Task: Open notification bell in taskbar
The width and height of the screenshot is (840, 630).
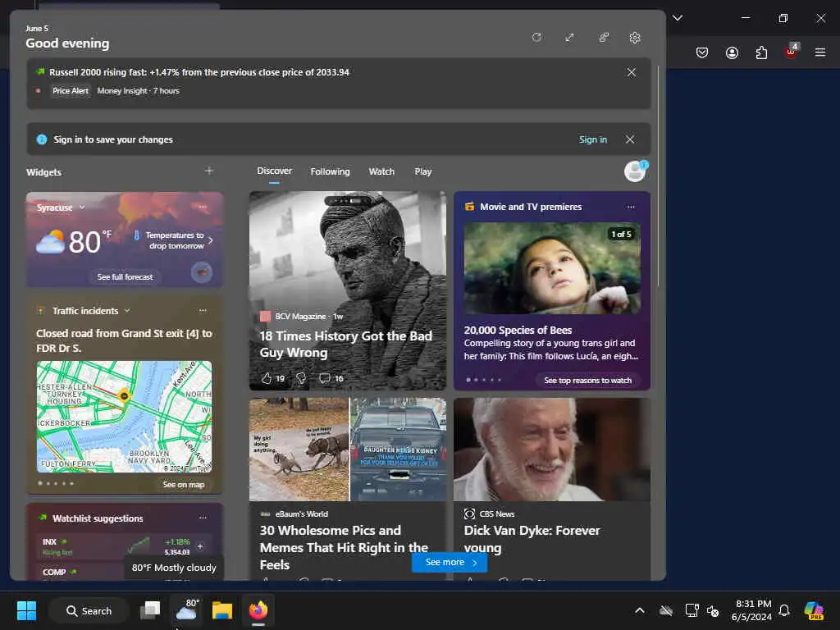Action: [784, 610]
